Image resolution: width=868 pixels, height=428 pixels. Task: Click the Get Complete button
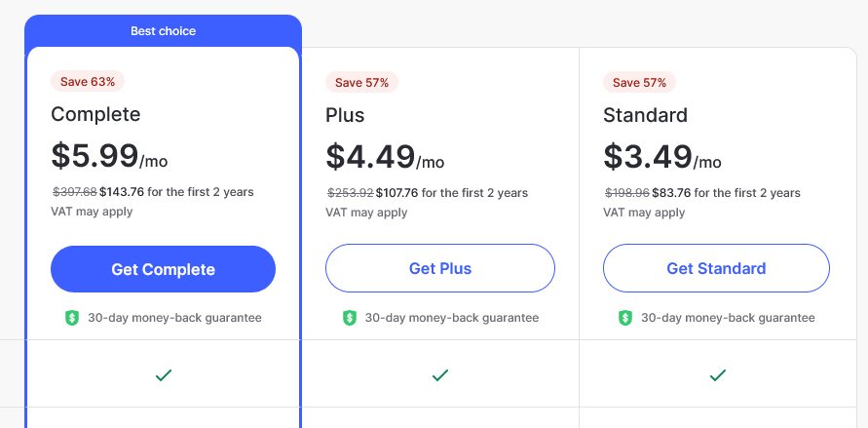[x=163, y=269]
